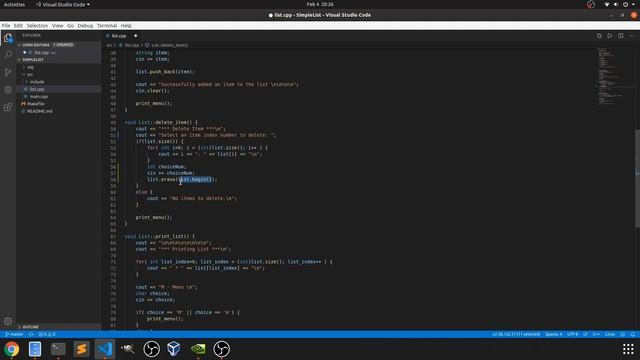The height and width of the screenshot is (360, 640).
Task: Open Sublime Text from the dock
Action: click(x=81, y=349)
